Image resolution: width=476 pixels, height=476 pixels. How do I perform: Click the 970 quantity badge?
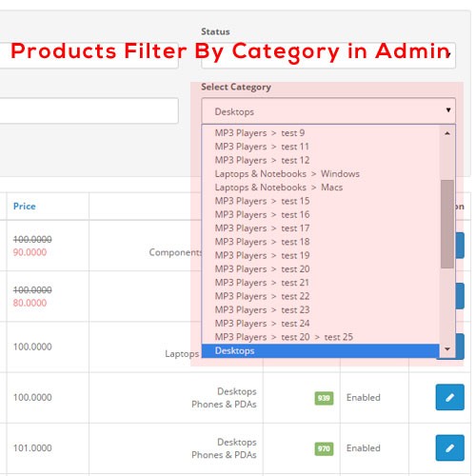pyautogui.click(x=324, y=448)
